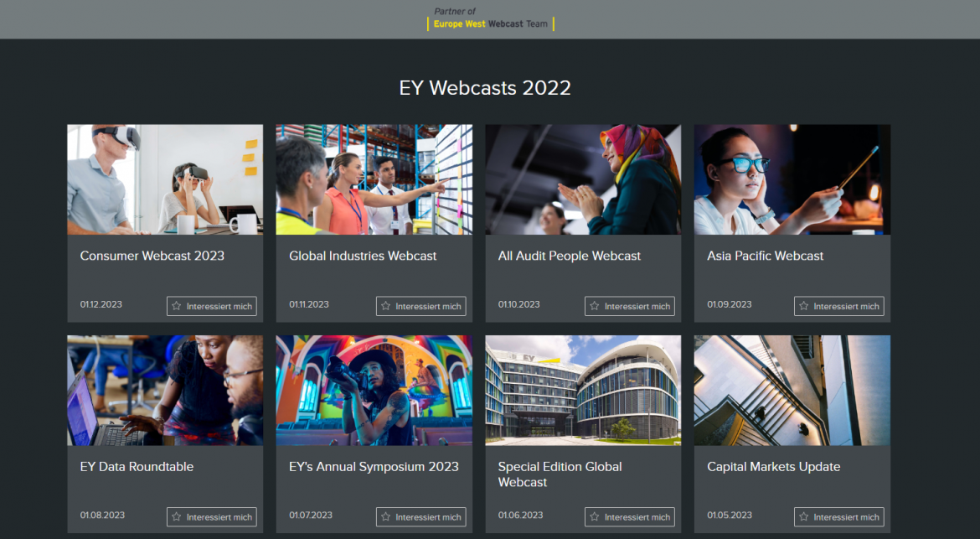Image resolution: width=980 pixels, height=539 pixels.
Task: Tap the star icon for Asia Pacific Webcast
Action: click(x=804, y=306)
